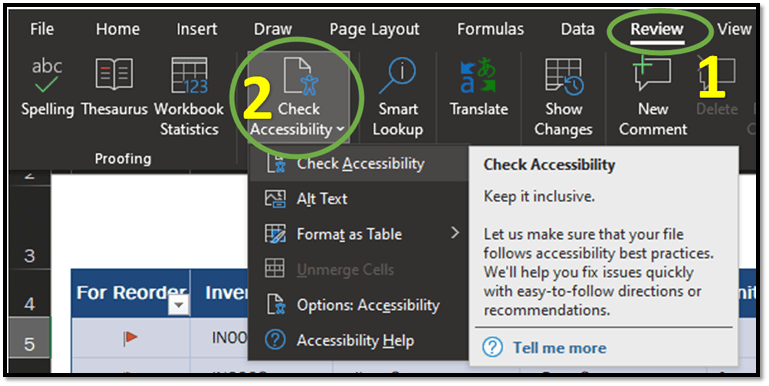Click the Alt Text menu icon

click(x=275, y=199)
